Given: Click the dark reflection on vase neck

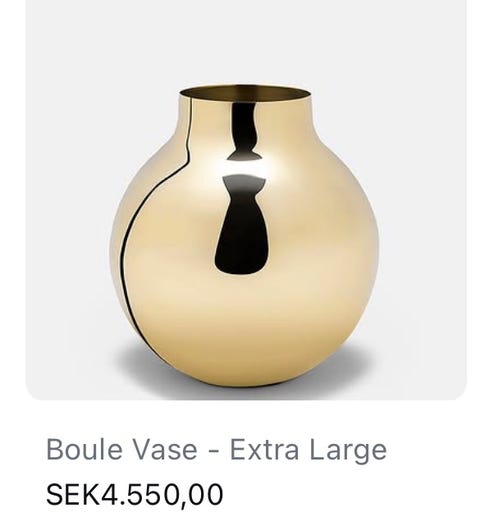Looking at the screenshot, I should [x=244, y=131].
